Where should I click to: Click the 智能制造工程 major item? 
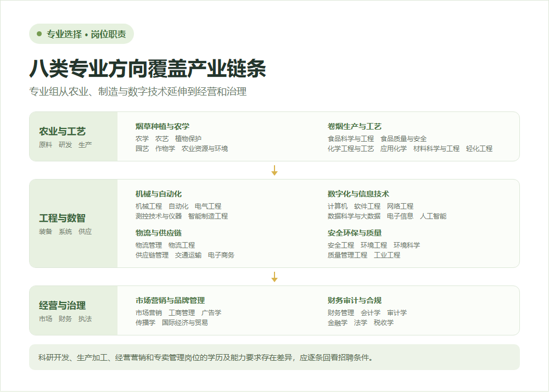208,216
